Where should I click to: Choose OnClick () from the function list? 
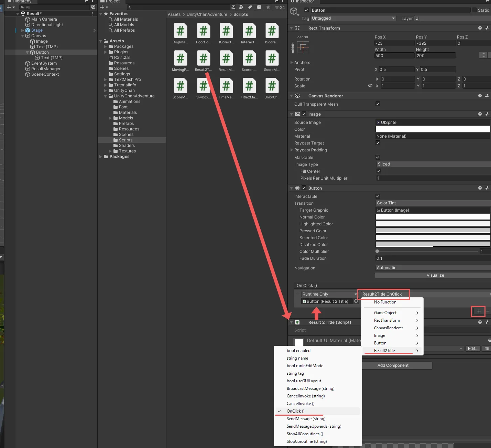point(295,411)
